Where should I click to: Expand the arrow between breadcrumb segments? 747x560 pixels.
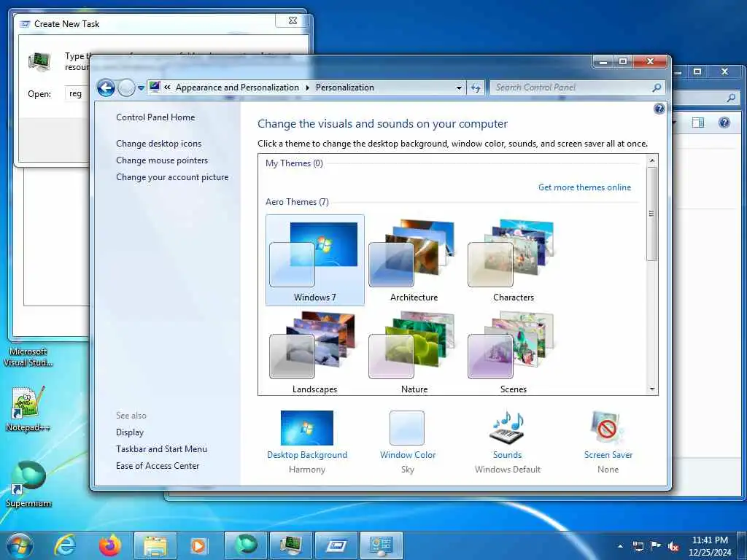click(307, 88)
